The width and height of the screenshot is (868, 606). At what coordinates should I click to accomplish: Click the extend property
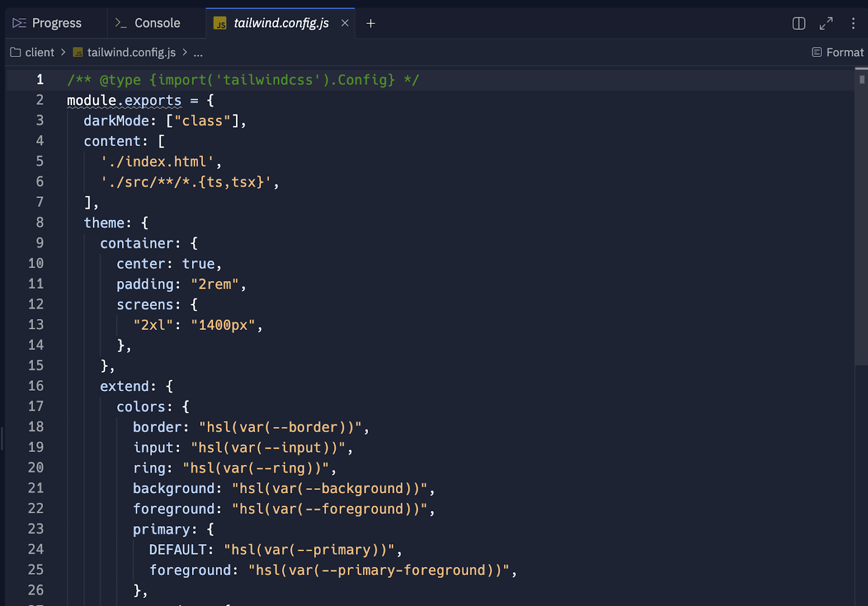[x=124, y=386]
